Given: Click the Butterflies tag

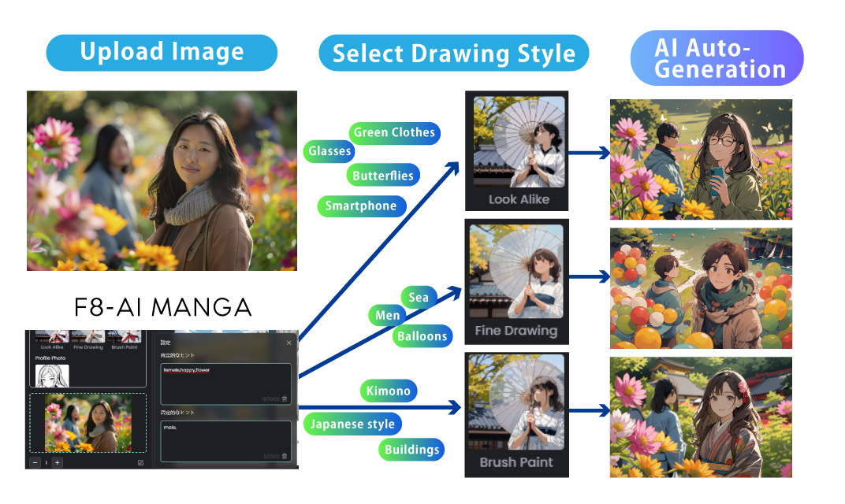Looking at the screenshot, I should point(383,175).
